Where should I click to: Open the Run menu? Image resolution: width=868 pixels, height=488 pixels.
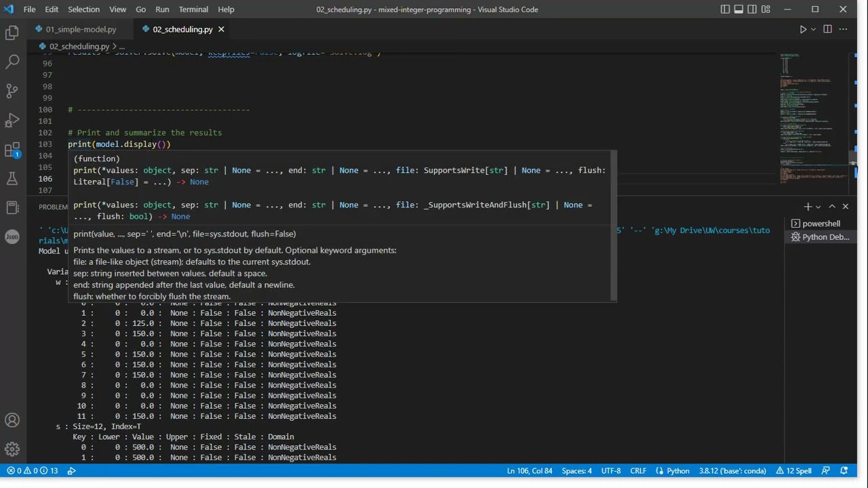[162, 9]
